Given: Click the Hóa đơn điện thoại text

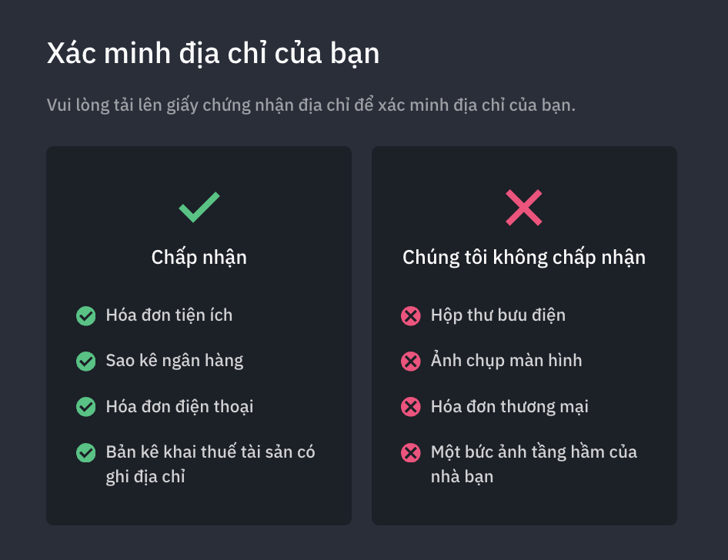Looking at the screenshot, I should click(x=179, y=407).
